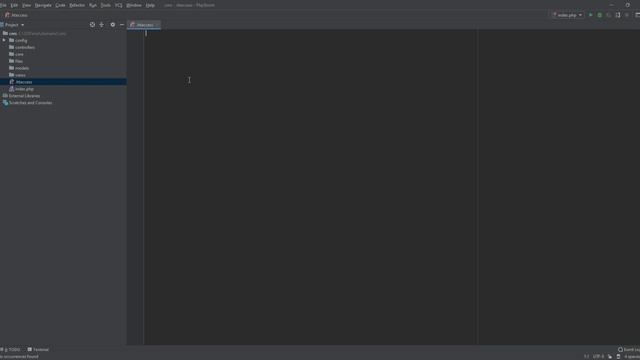
Task: Open the File menu
Action: click(3, 5)
